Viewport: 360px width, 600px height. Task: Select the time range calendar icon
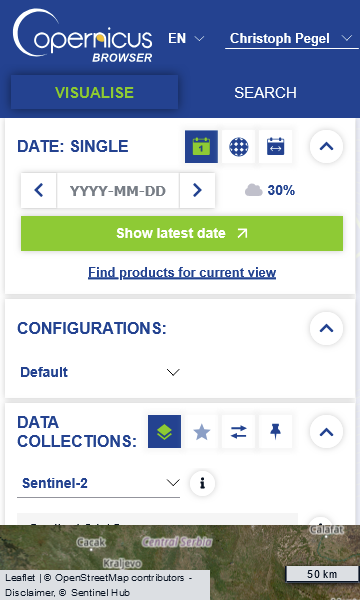tap(275, 147)
